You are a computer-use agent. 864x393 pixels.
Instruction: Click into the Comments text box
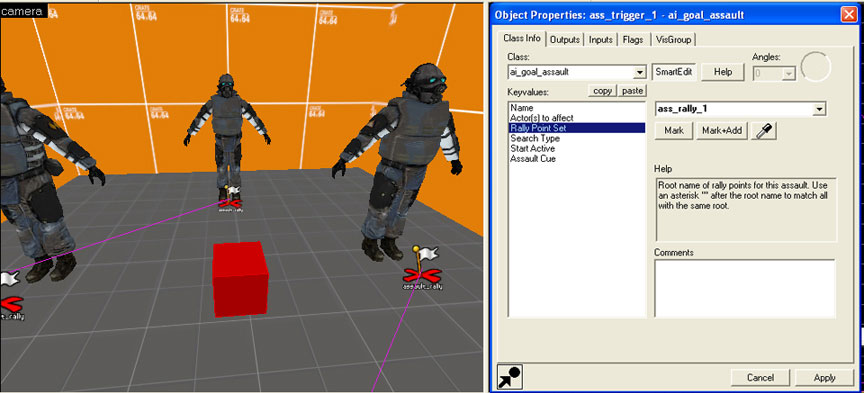745,288
